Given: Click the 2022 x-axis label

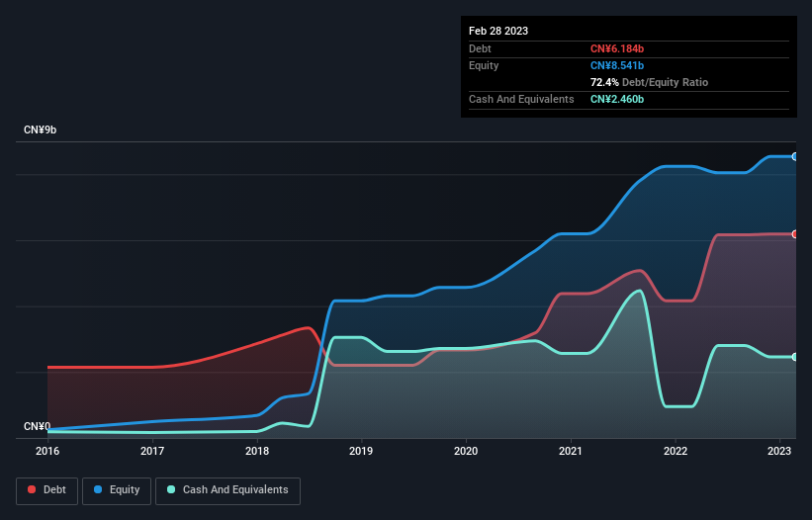Looking at the screenshot, I should click(676, 451).
